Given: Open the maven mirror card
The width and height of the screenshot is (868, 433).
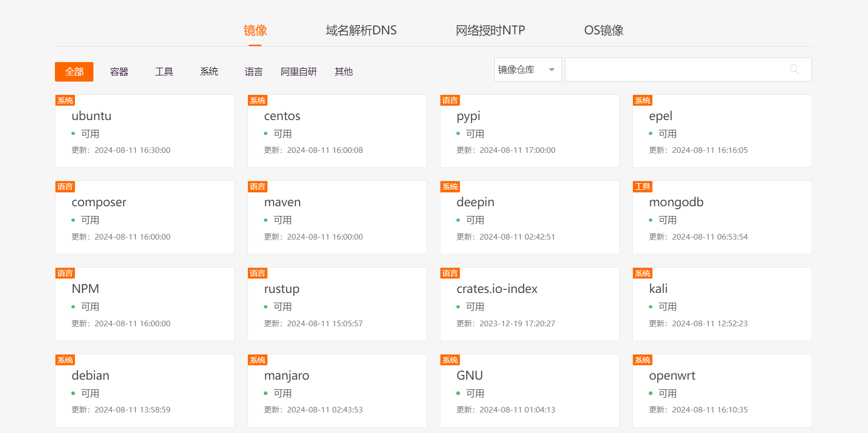Looking at the screenshot, I should pyautogui.click(x=337, y=218).
